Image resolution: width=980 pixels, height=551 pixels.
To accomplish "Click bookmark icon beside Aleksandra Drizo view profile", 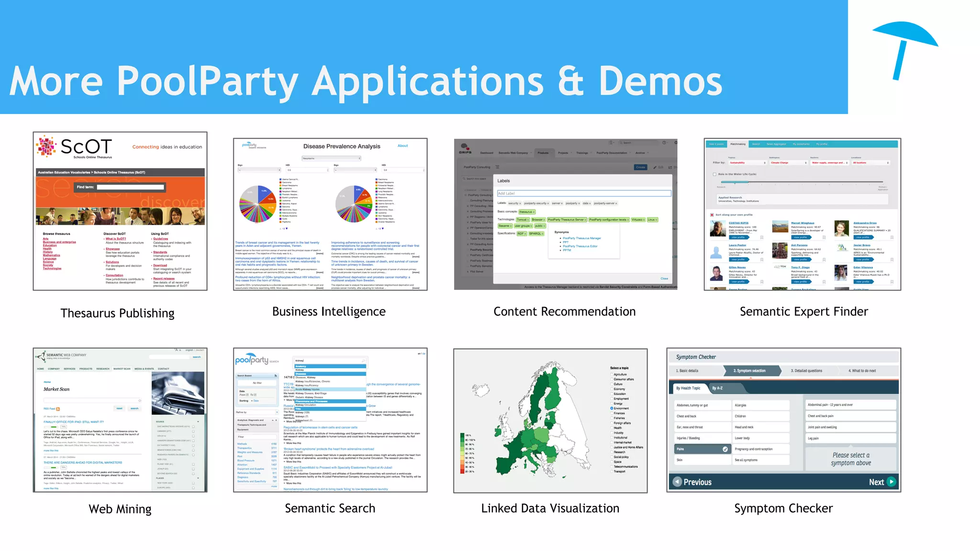I will coord(892,237).
